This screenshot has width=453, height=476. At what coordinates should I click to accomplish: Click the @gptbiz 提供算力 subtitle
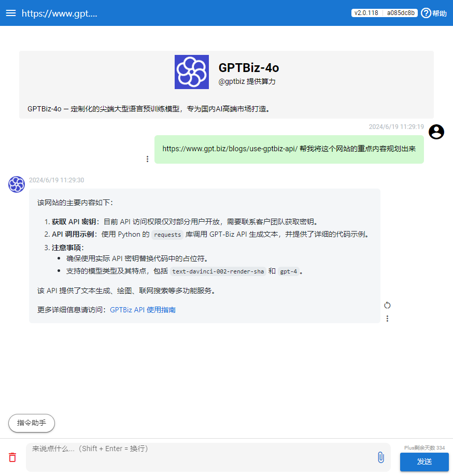click(x=247, y=81)
